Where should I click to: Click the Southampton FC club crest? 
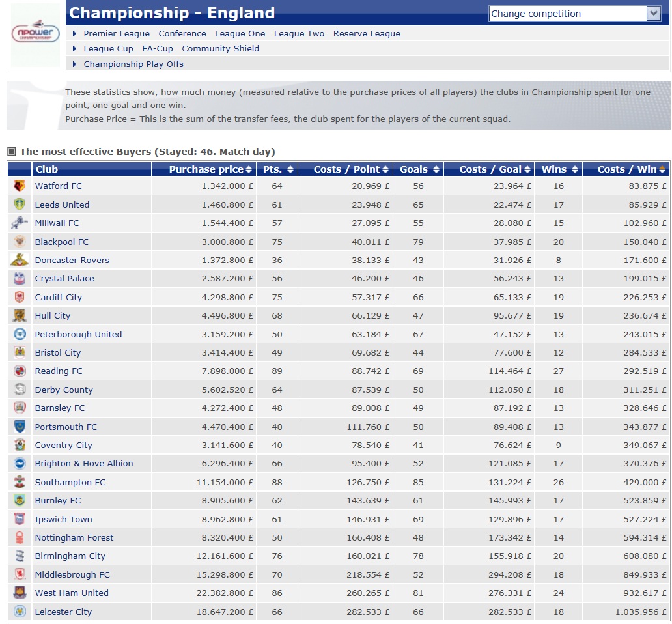(20, 482)
